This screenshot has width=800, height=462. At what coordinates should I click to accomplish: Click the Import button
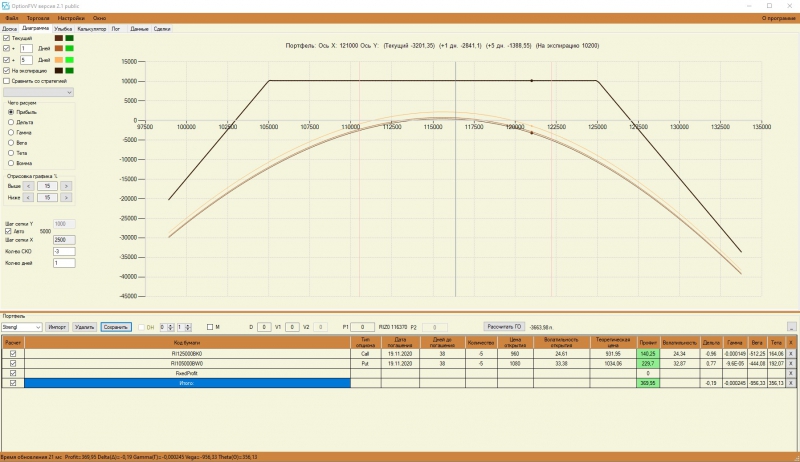57,327
